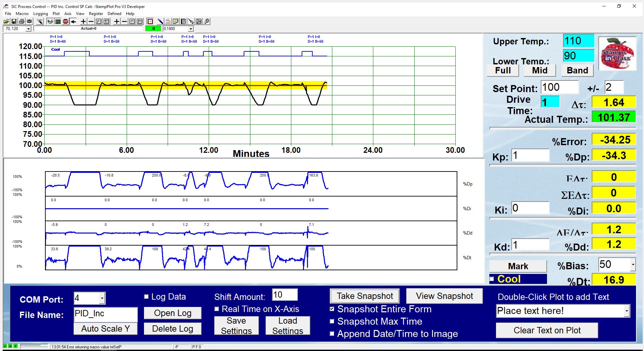Image resolution: width=644 pixels, height=351 pixels.
Task: Enable the Log Data checkbox
Action: pos(146,296)
